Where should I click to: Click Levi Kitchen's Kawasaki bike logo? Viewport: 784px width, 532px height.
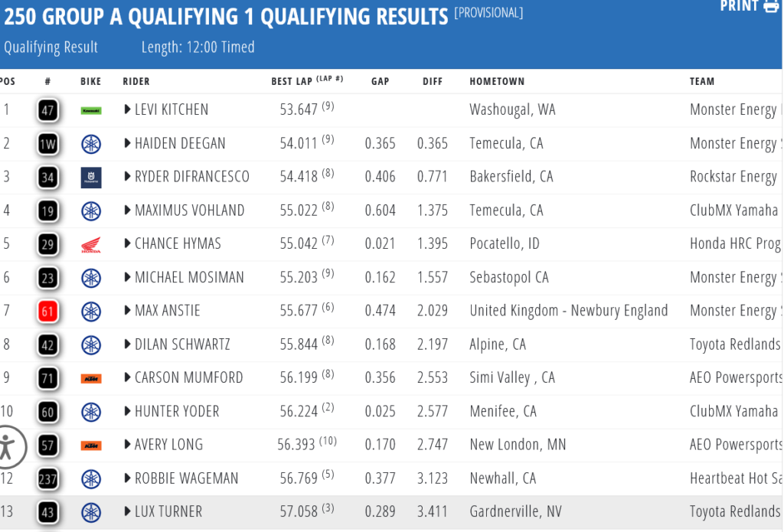(91, 110)
